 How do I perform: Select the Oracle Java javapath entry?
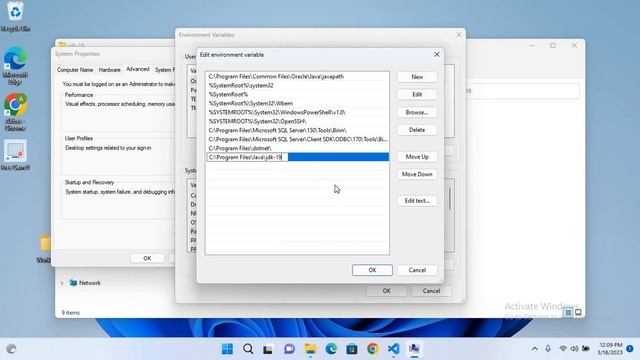297,76
